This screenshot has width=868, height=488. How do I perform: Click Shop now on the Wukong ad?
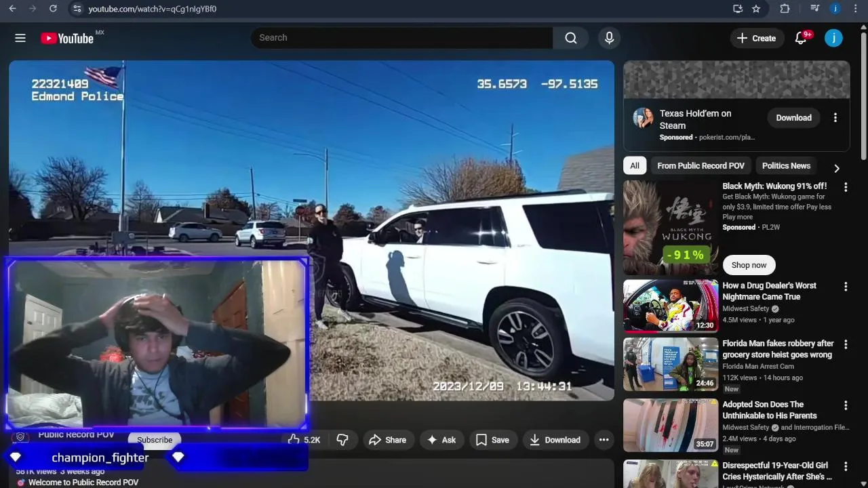coord(749,265)
